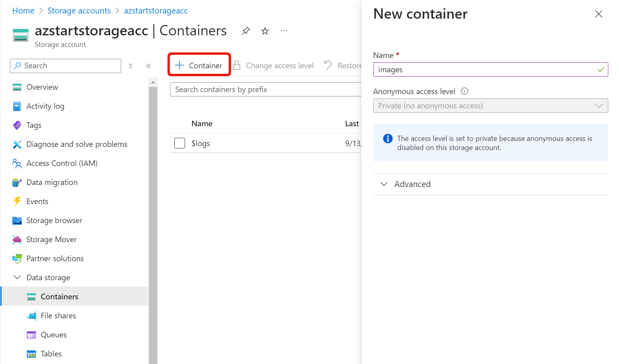Viewport: 619px width, 364px height.
Task: Click the Storage Mover icon
Action: 17,240
